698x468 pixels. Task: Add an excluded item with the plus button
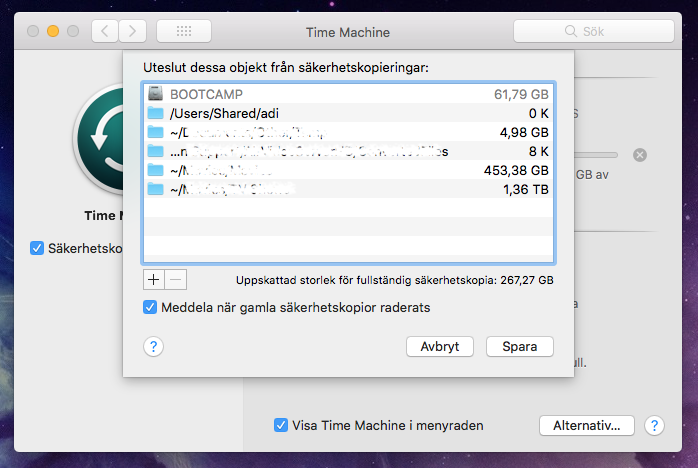[154, 280]
